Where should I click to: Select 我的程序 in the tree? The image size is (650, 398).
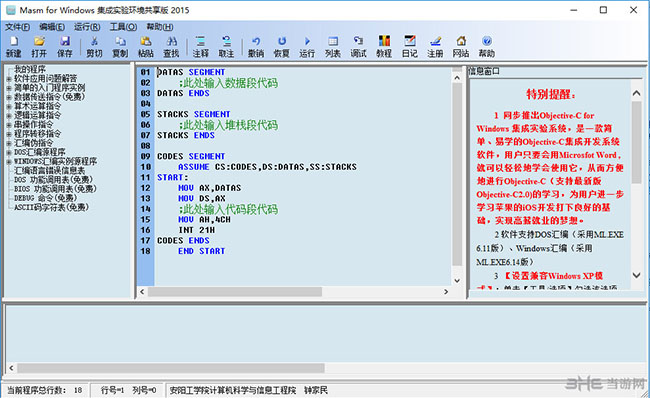click(x=30, y=69)
